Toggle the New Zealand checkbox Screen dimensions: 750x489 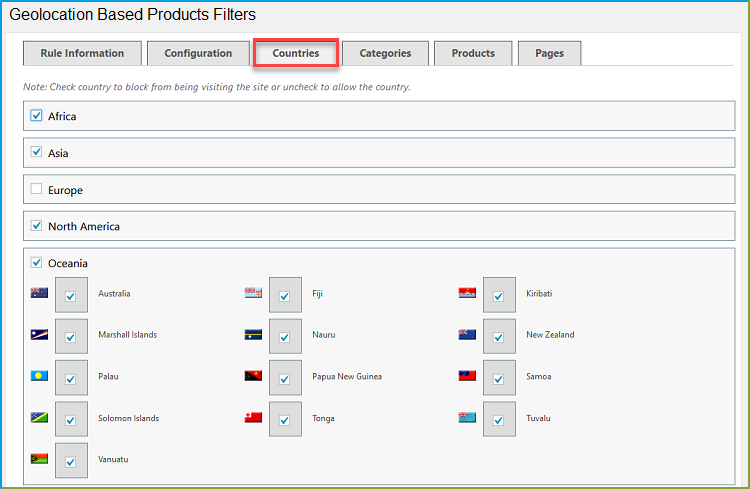click(499, 336)
